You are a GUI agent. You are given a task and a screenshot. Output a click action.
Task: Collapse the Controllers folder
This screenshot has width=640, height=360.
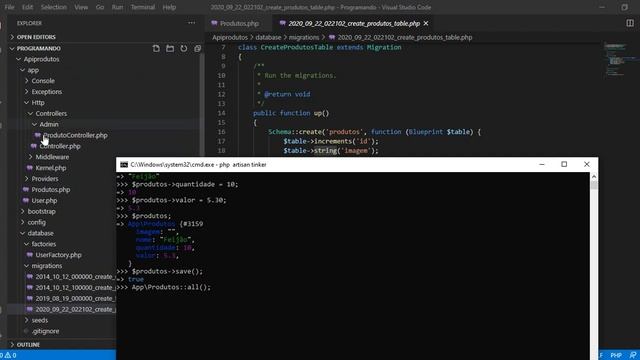tap(51, 113)
